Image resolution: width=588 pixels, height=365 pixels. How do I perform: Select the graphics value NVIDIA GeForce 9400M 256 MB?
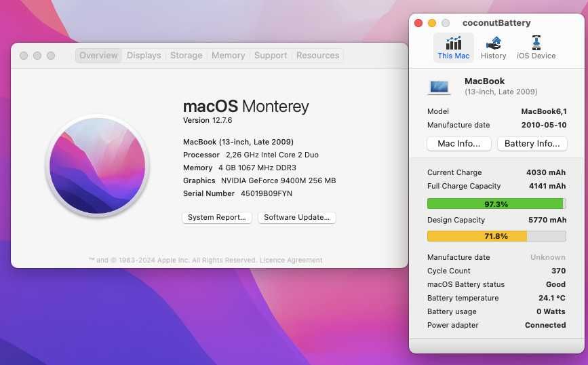click(x=278, y=181)
